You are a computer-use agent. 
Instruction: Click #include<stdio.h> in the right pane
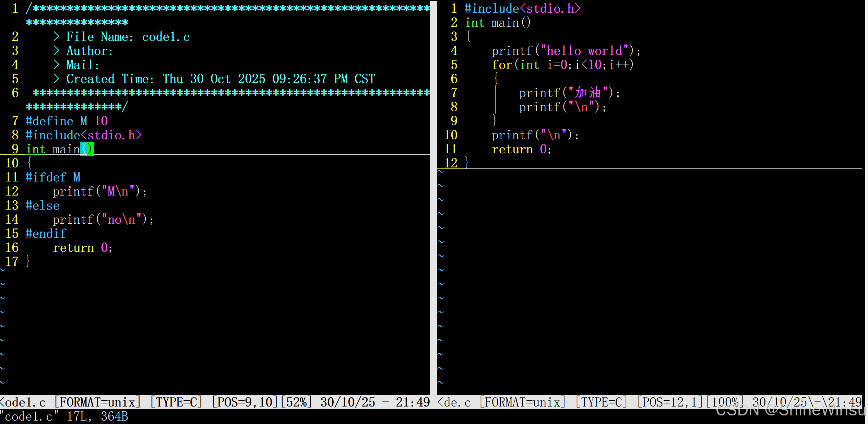(522, 9)
